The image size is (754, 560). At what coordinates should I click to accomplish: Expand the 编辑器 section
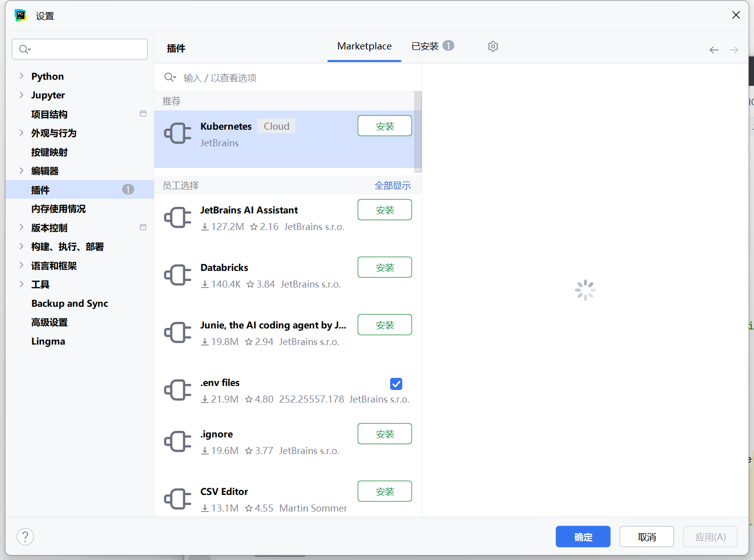(21, 171)
